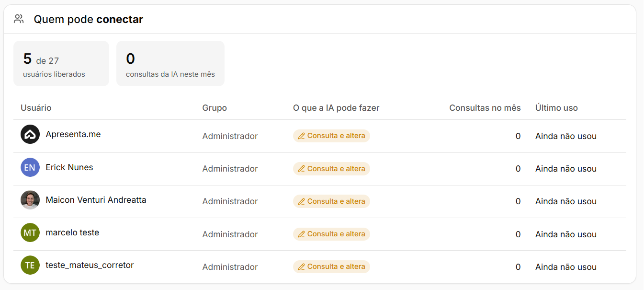644x290 pixels.
Task: Select the consultas da IA neste mês card
Action: click(x=170, y=63)
